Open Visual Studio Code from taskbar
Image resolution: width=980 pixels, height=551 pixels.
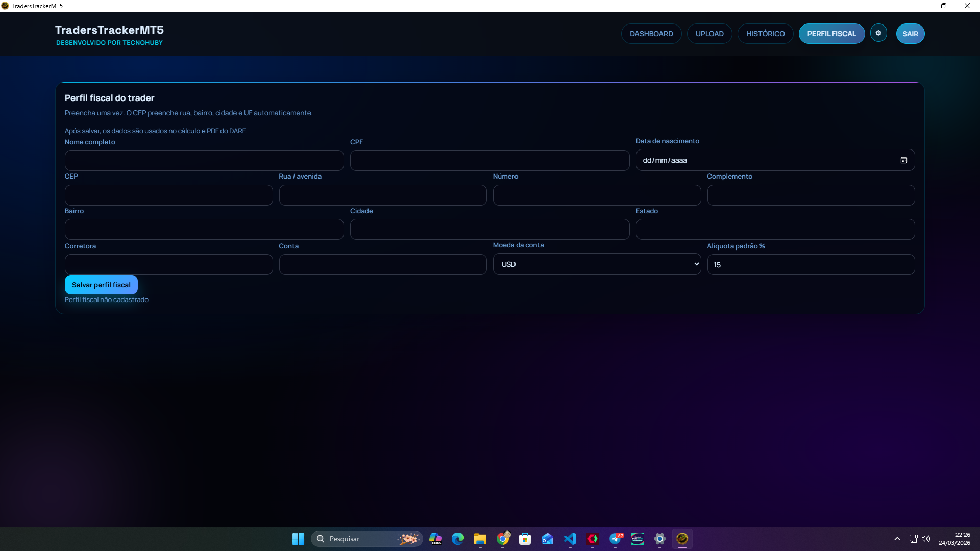coord(570,539)
